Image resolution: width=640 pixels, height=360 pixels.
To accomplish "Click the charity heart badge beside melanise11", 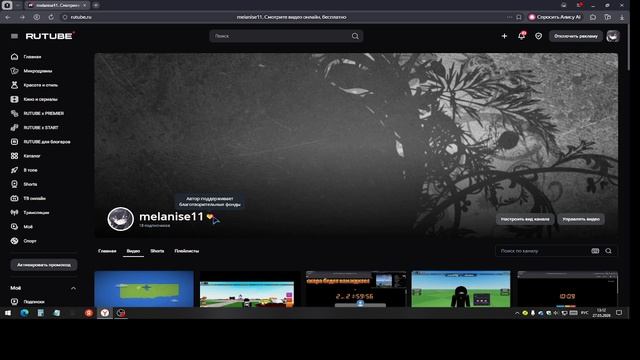I will tap(209, 217).
